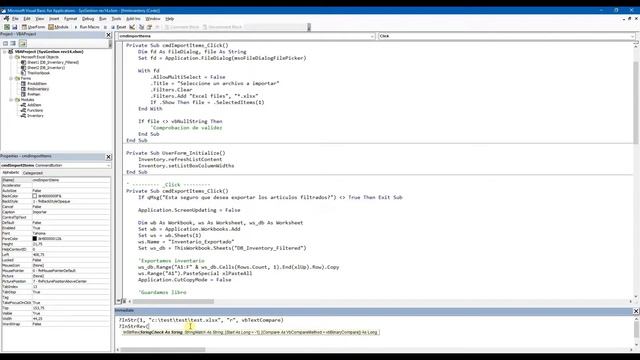Click the MousePointer property value
The width and height of the screenshot is (640, 360).
point(71,271)
